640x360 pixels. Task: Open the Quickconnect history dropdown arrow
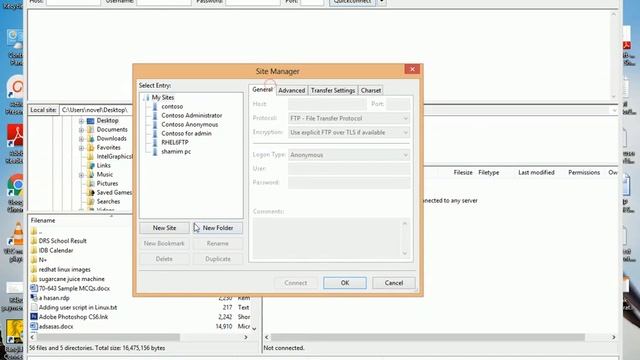(382, 2)
